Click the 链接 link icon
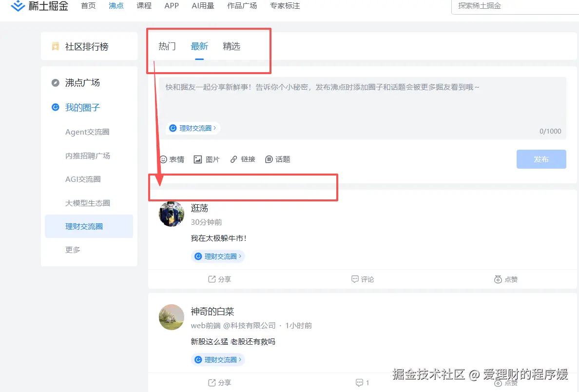This screenshot has width=579, height=392. [234, 159]
